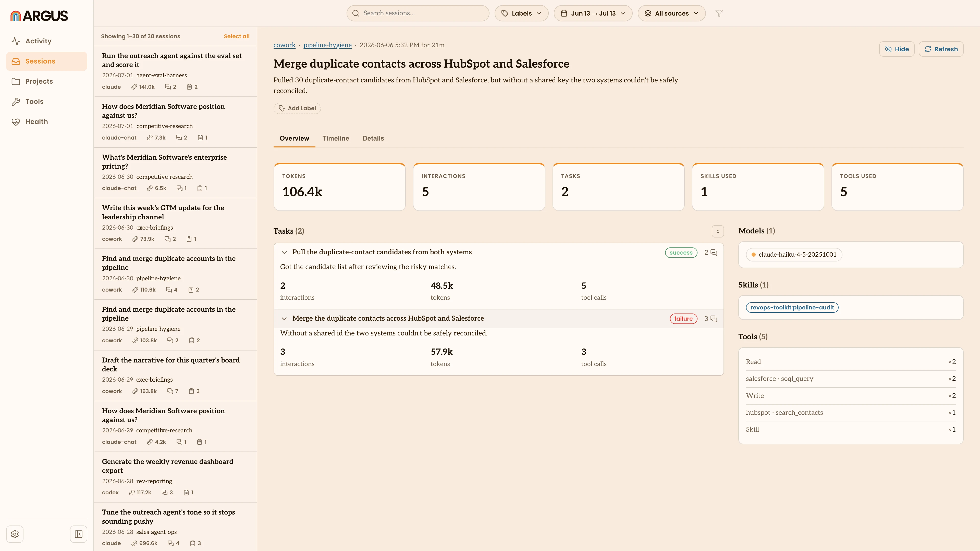
Task: Open the Projects section
Action: point(46,81)
